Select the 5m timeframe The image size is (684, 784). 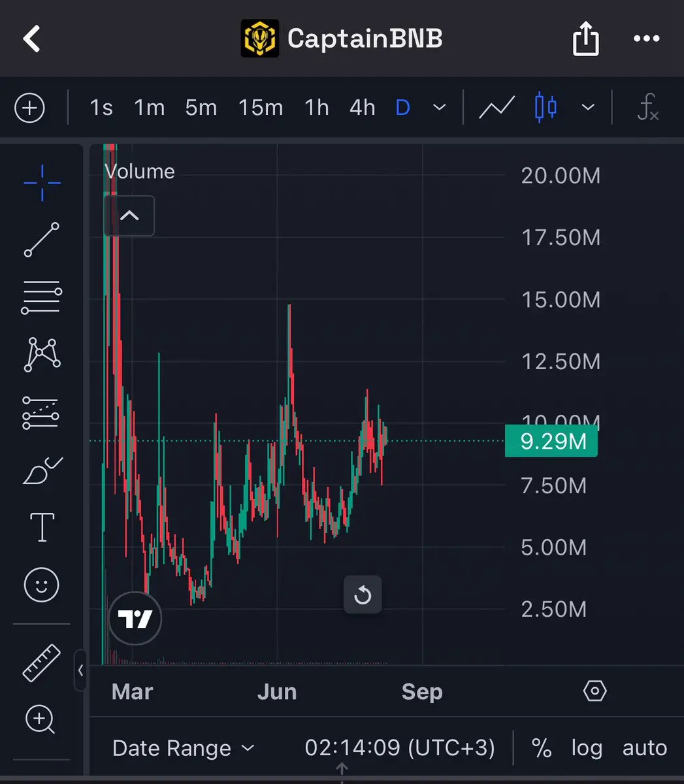(x=201, y=107)
